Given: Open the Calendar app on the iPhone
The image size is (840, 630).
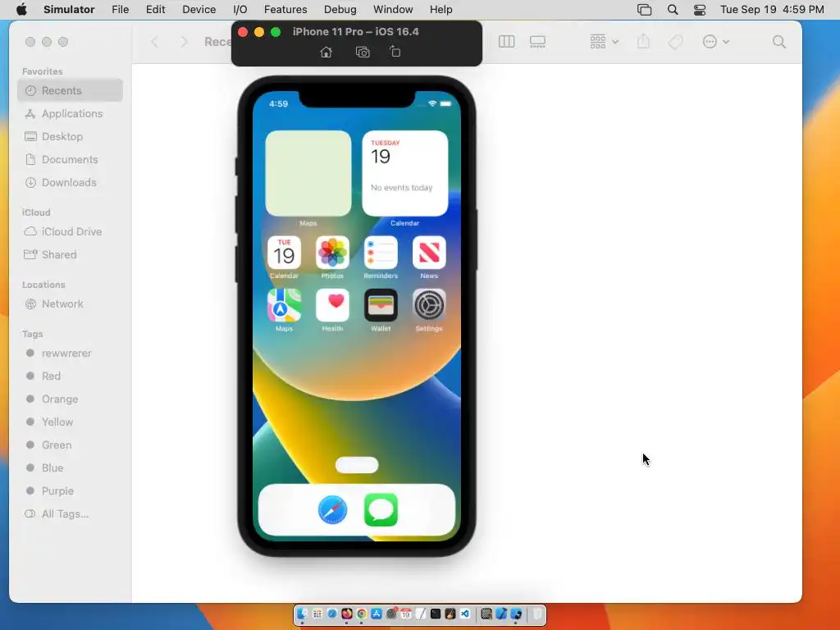Looking at the screenshot, I should pos(284,253).
